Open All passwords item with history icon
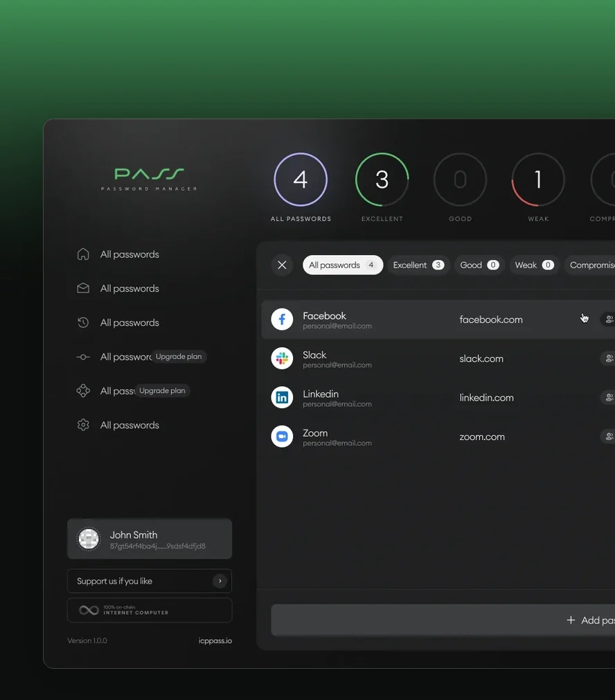615x700 pixels. (130, 322)
